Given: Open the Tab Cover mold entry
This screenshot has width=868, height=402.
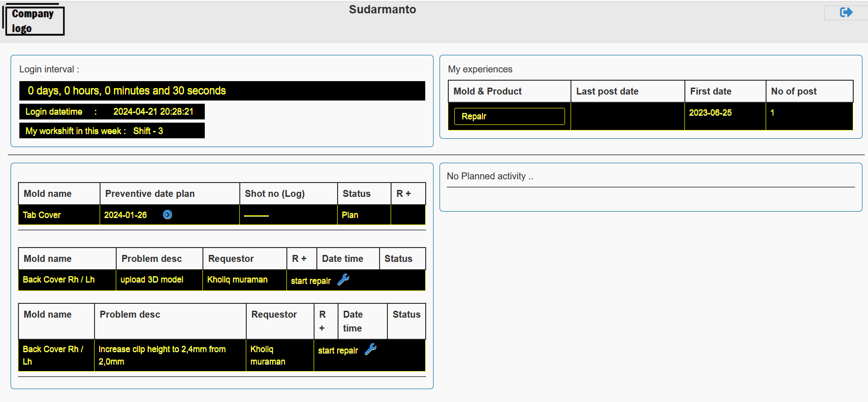Looking at the screenshot, I should [42, 215].
